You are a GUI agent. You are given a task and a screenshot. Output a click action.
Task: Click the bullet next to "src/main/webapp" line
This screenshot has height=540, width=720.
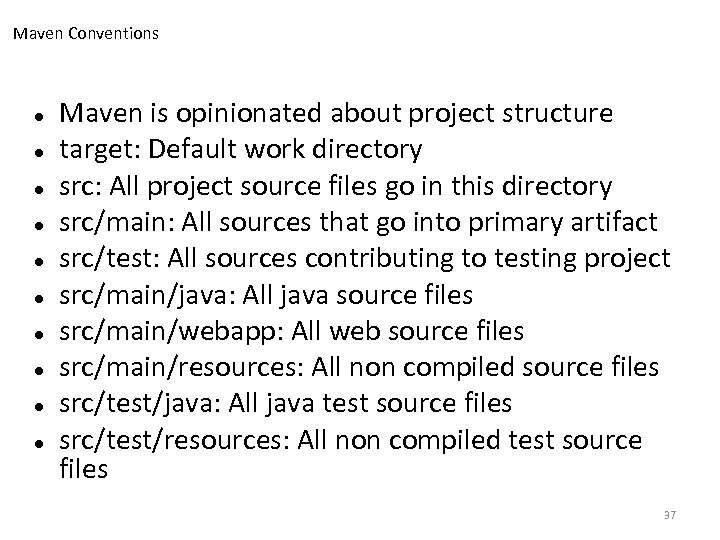tap(35, 332)
